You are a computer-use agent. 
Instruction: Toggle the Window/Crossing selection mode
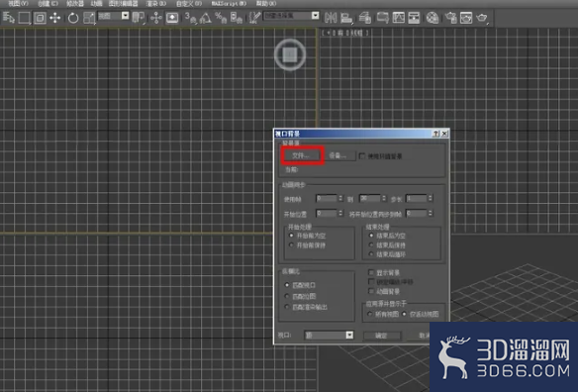coord(40,18)
